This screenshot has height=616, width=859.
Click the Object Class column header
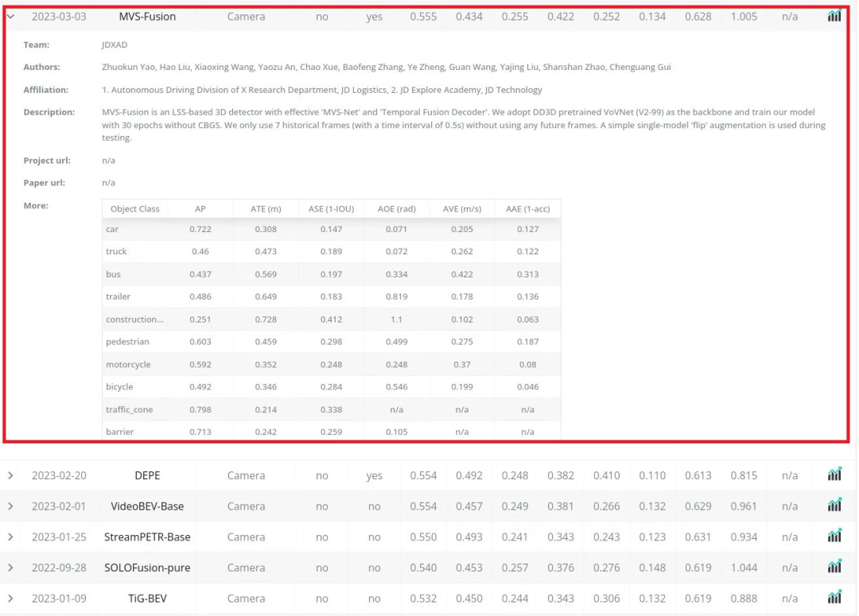(135, 209)
